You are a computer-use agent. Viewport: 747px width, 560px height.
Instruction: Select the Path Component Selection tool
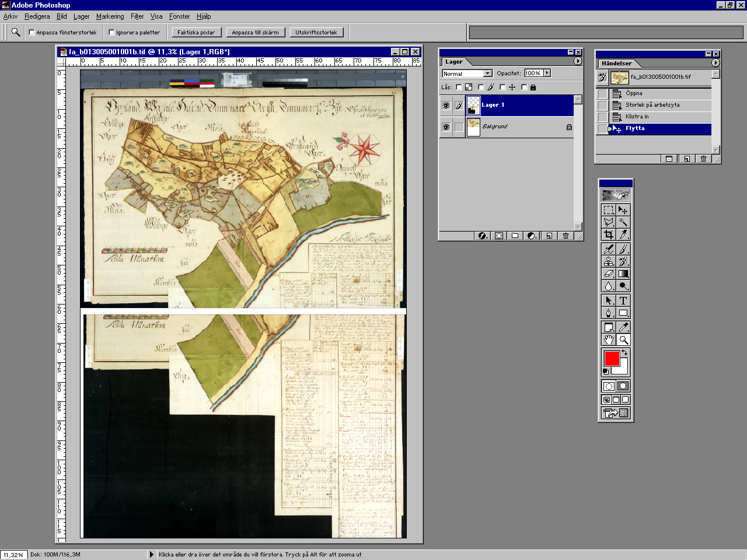609,300
